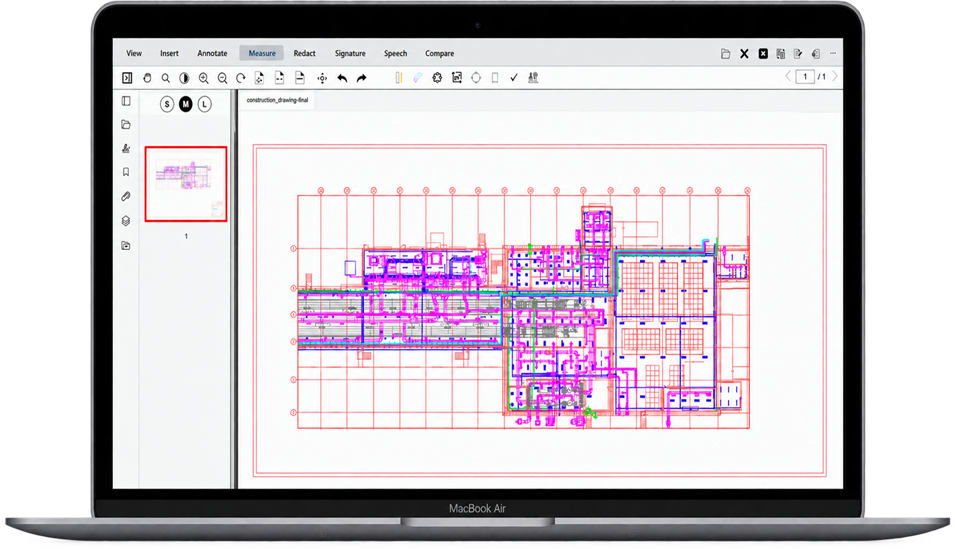Image resolution: width=955 pixels, height=549 pixels.
Task: Open the signatures sidebar panel icon
Action: click(x=126, y=148)
